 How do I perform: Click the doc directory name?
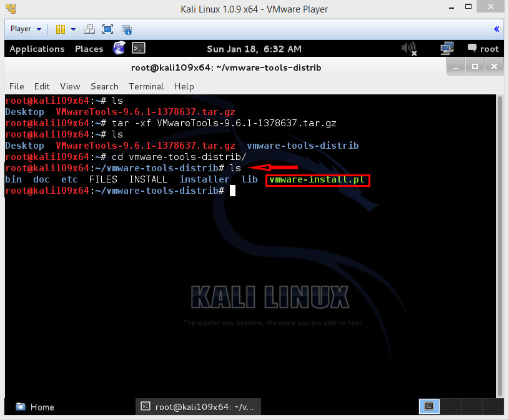pos(41,179)
